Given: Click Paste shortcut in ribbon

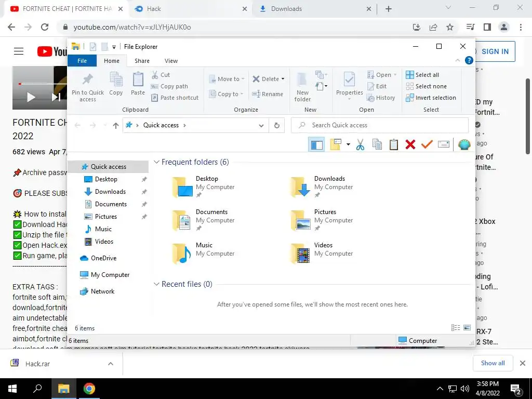Looking at the screenshot, I should (x=175, y=98).
